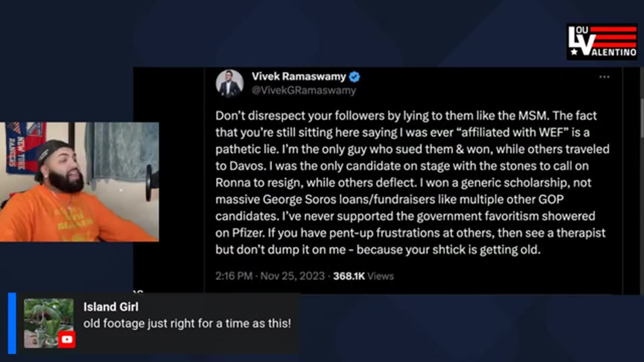Open the Vivek Ramaswamy display name link

click(298, 77)
